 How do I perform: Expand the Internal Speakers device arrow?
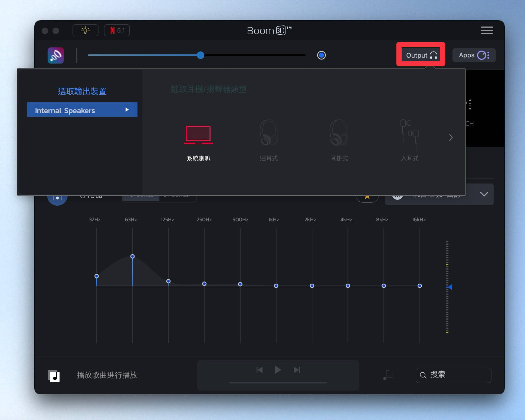coord(127,110)
